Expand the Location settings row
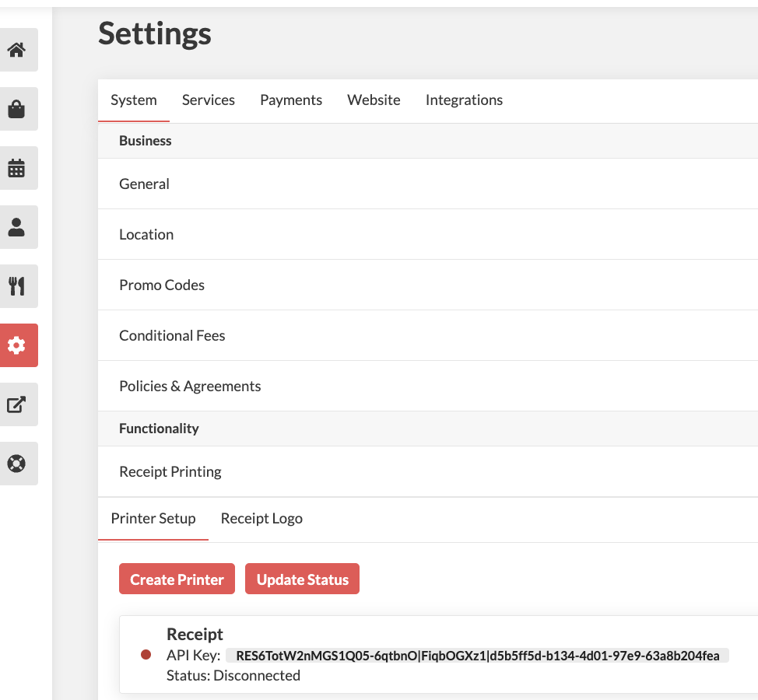758x700 pixels. (x=428, y=235)
